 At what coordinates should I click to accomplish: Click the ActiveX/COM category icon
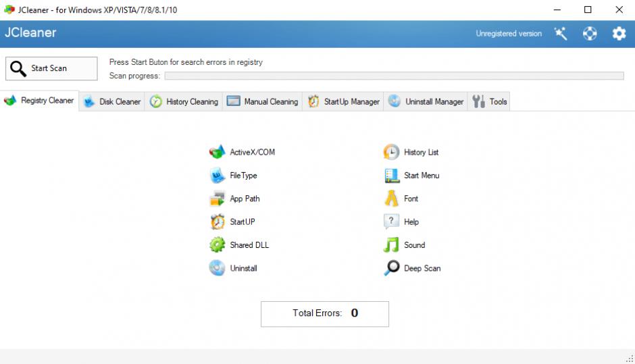[217, 152]
